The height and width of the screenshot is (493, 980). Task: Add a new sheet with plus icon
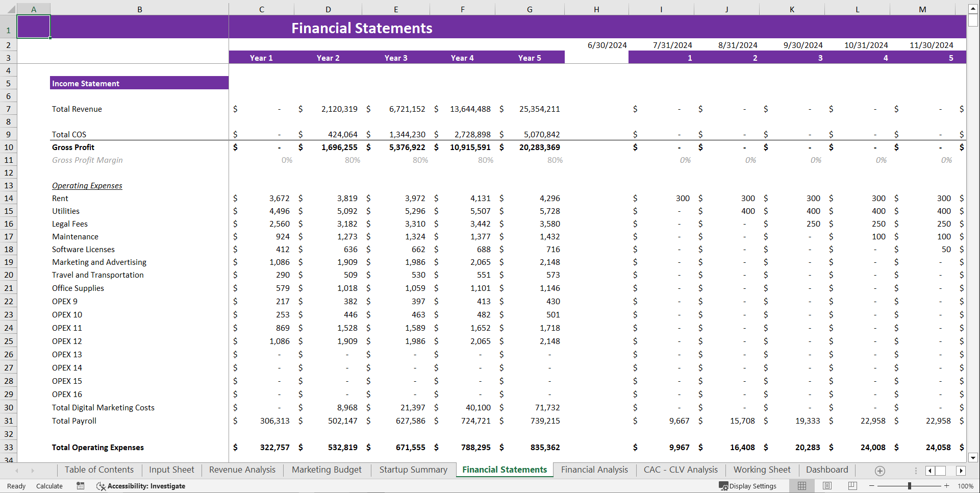880,471
